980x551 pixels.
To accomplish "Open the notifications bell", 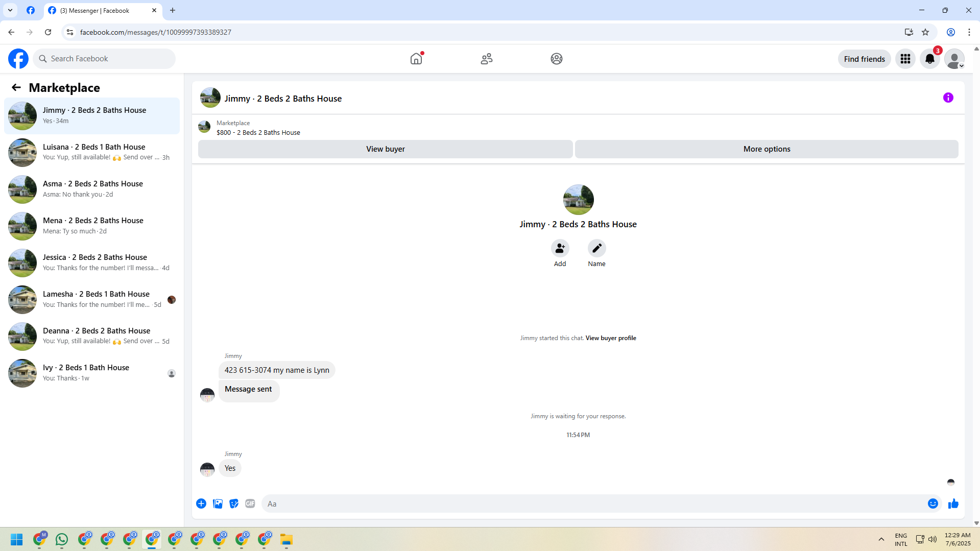I will point(930,59).
